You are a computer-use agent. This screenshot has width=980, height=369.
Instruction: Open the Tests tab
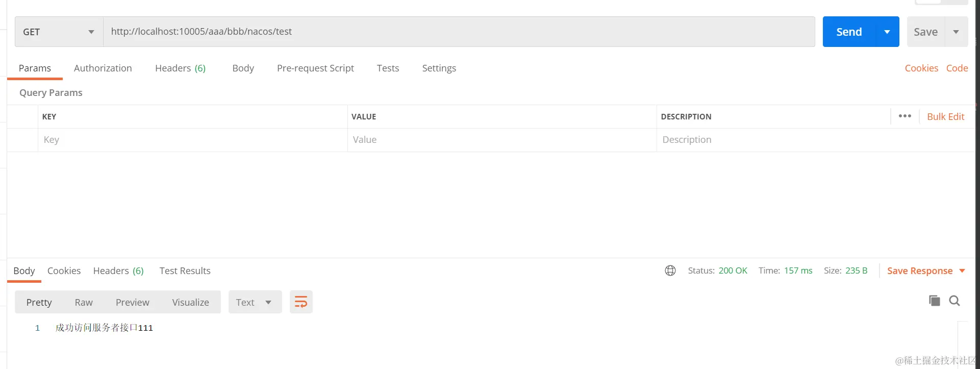[388, 68]
